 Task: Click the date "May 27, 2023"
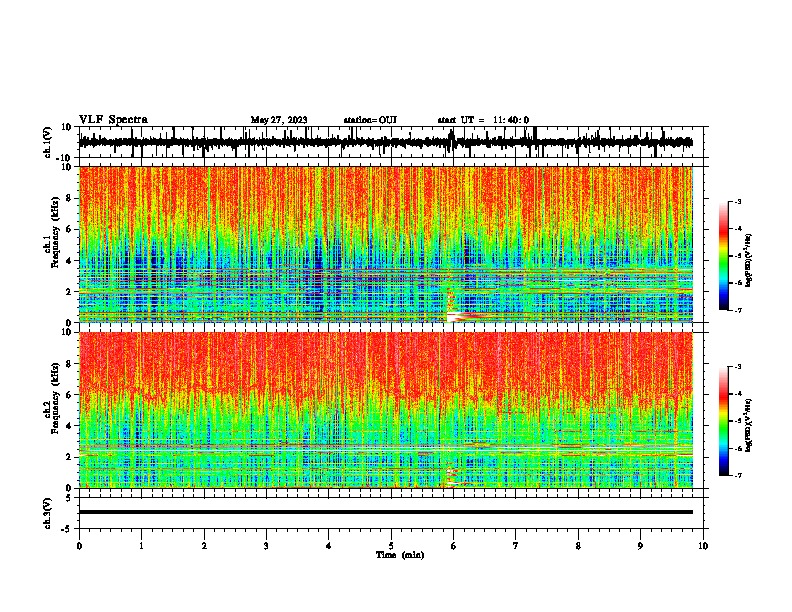(279, 120)
